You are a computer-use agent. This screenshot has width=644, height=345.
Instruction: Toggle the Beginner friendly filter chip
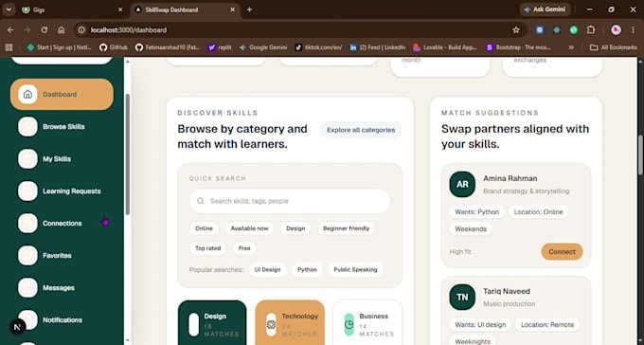(x=346, y=228)
